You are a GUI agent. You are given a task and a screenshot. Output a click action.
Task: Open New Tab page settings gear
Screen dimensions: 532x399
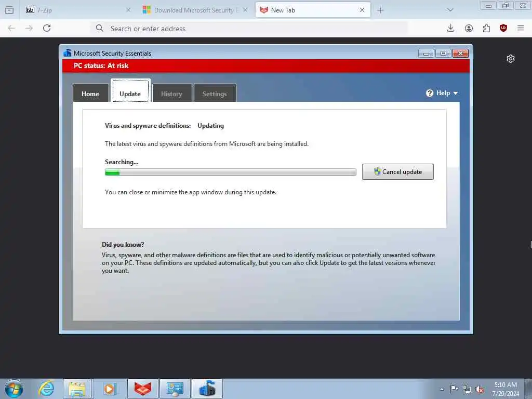511,59
